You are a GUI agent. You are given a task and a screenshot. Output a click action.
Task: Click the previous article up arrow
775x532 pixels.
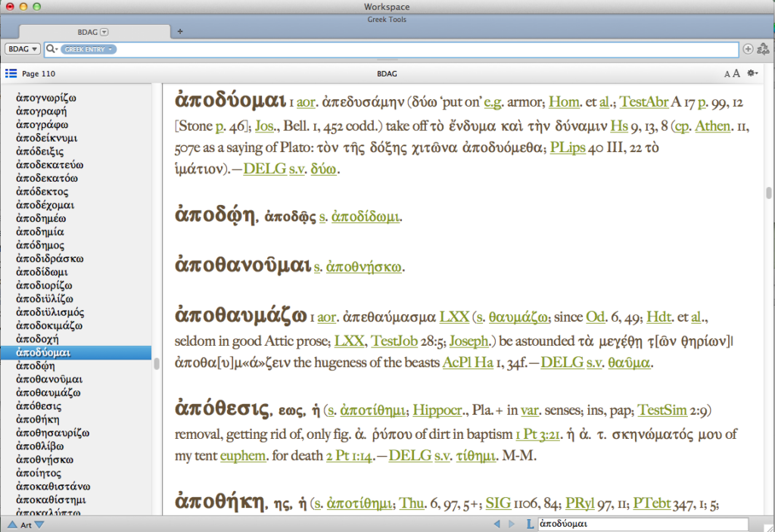tap(12, 524)
